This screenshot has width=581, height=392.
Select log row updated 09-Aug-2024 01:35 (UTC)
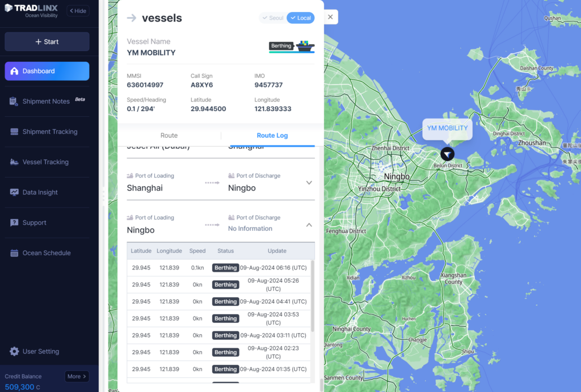tap(218, 369)
